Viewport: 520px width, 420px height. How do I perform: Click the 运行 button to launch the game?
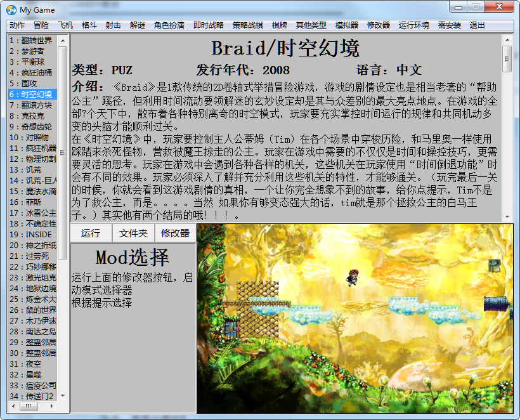pos(91,233)
